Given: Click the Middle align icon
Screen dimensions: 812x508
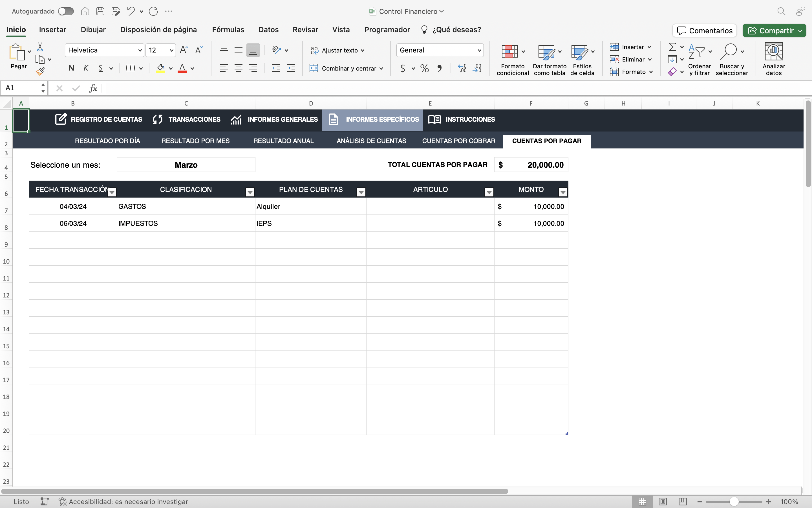Looking at the screenshot, I should pos(238,50).
